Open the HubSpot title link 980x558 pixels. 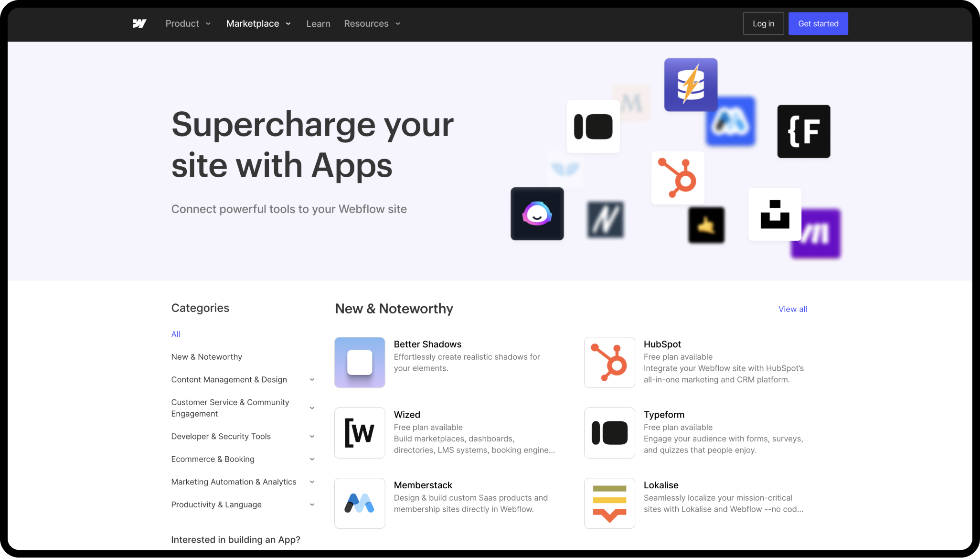pyautogui.click(x=662, y=344)
